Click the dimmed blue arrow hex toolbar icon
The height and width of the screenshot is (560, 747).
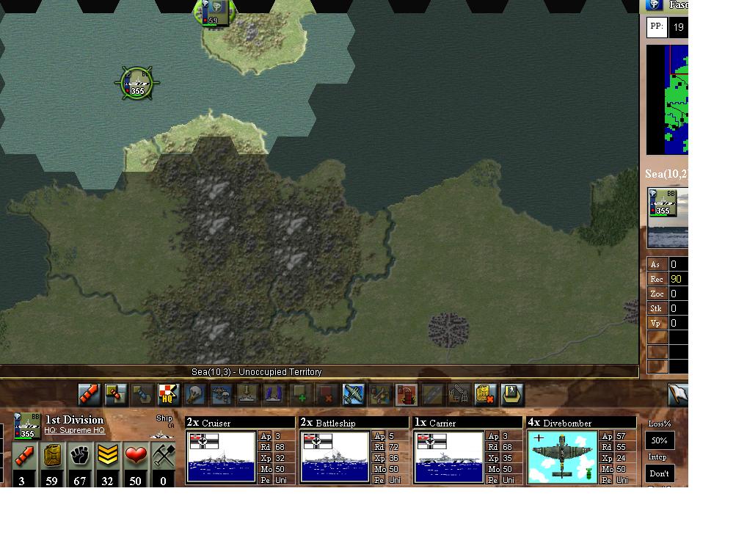pos(142,395)
